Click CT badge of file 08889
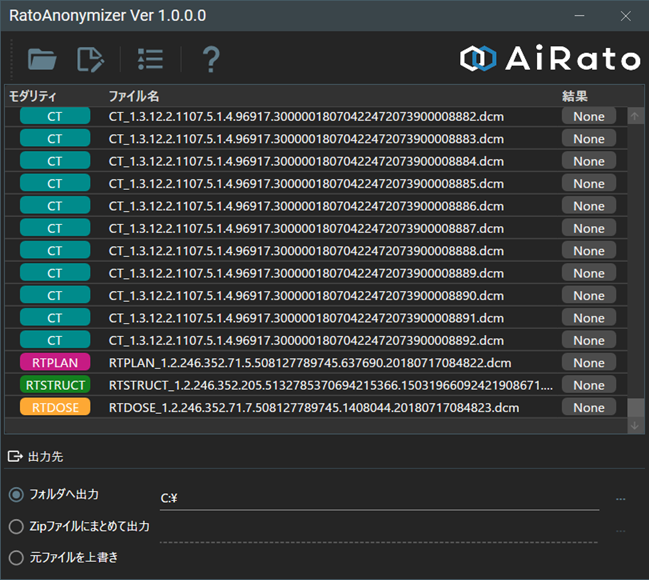The width and height of the screenshot is (649, 580). click(55, 273)
